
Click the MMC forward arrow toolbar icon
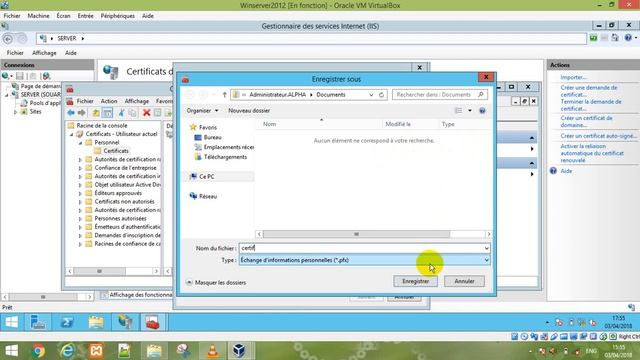[82, 113]
